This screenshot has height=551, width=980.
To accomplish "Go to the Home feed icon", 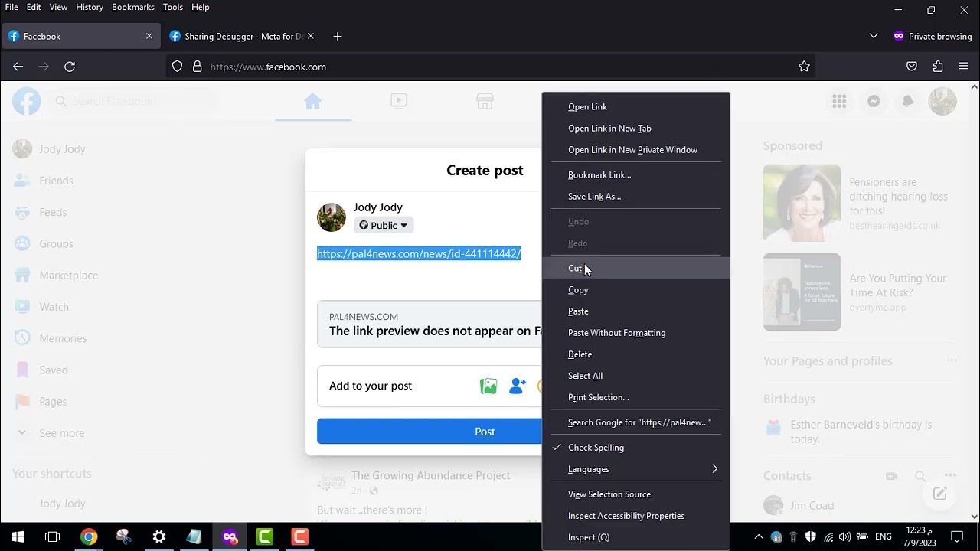I will [312, 101].
